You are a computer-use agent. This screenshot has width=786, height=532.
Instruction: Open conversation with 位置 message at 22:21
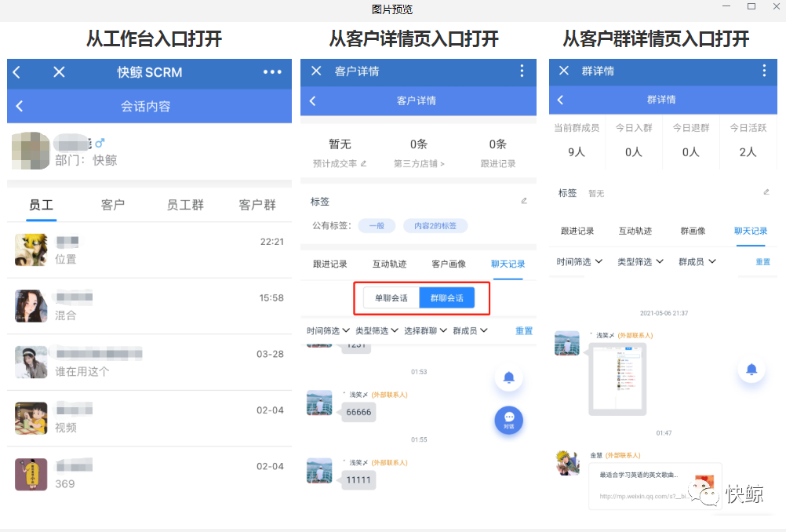(x=149, y=250)
